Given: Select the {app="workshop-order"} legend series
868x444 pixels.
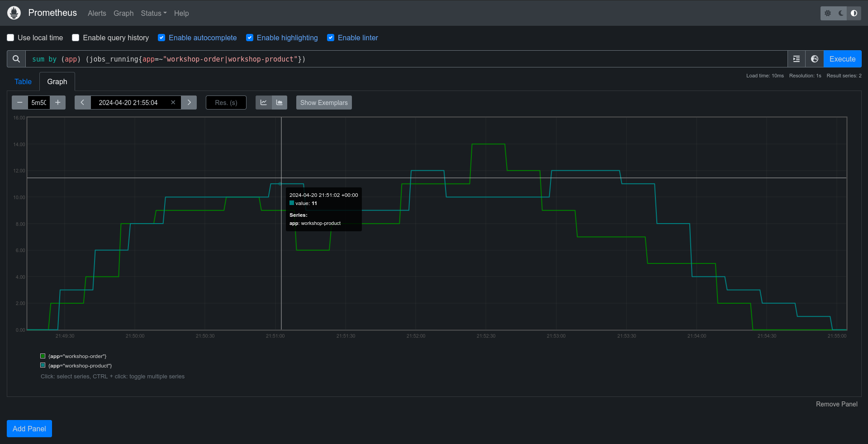Looking at the screenshot, I should 77,356.
